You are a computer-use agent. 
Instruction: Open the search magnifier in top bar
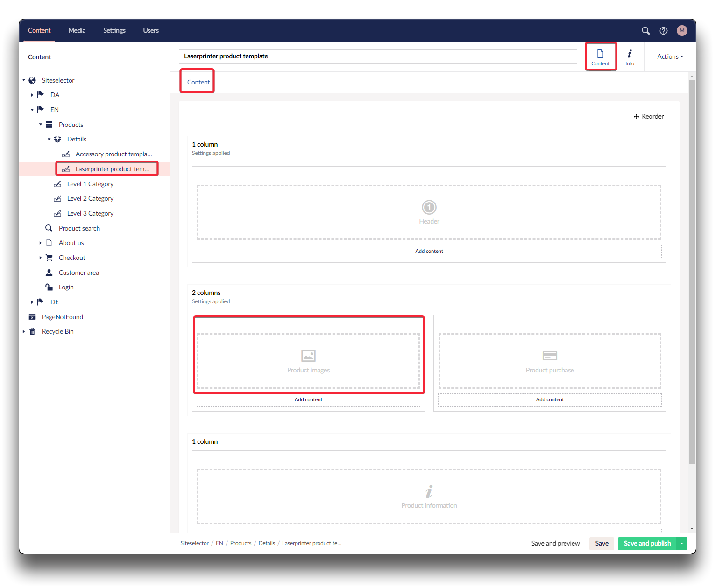click(x=645, y=31)
